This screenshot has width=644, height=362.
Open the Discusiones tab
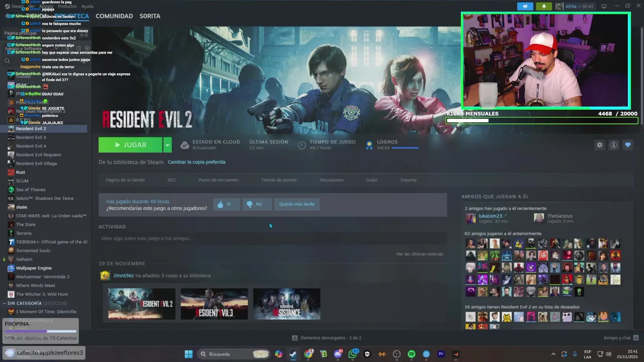tap(332, 180)
